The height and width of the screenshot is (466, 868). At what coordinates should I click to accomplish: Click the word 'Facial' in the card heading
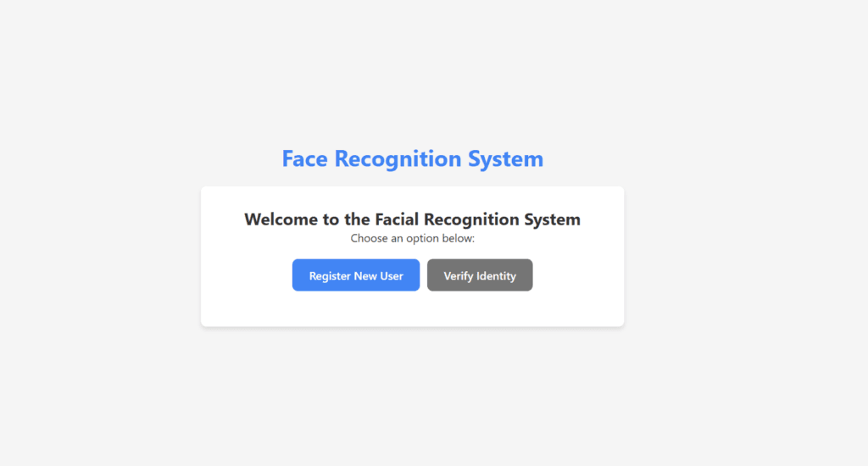pos(397,219)
